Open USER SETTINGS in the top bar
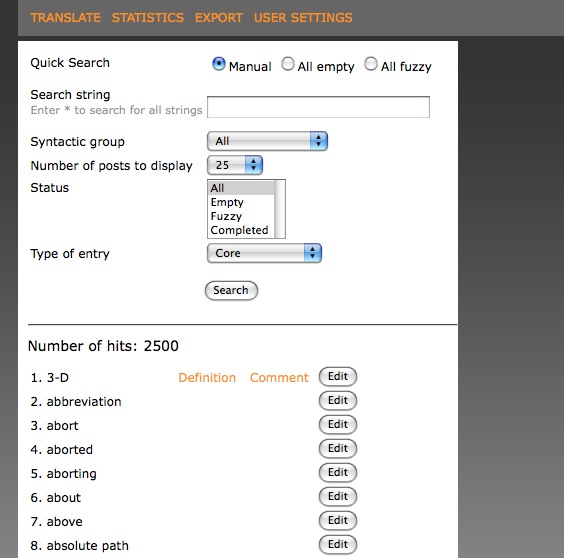Screen dimensions: 564x558 coord(303,18)
